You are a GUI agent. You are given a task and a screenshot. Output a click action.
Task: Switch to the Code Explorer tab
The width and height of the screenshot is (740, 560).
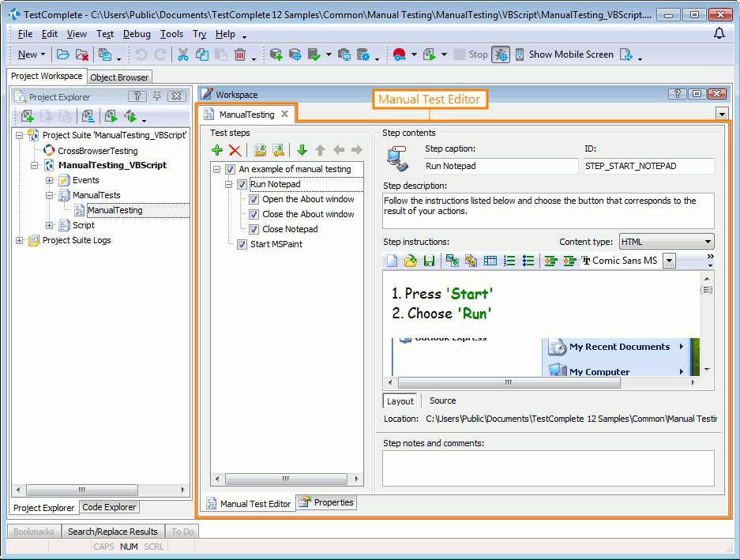coord(109,507)
